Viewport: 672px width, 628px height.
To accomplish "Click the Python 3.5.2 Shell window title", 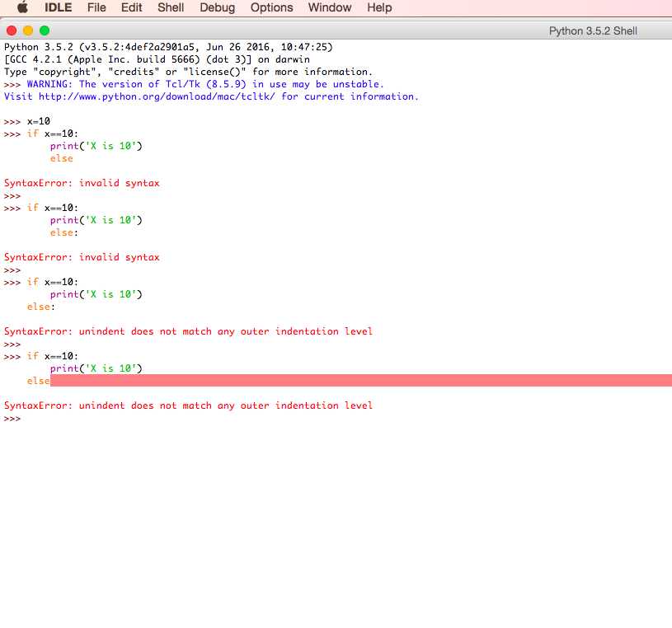I will coord(593,30).
